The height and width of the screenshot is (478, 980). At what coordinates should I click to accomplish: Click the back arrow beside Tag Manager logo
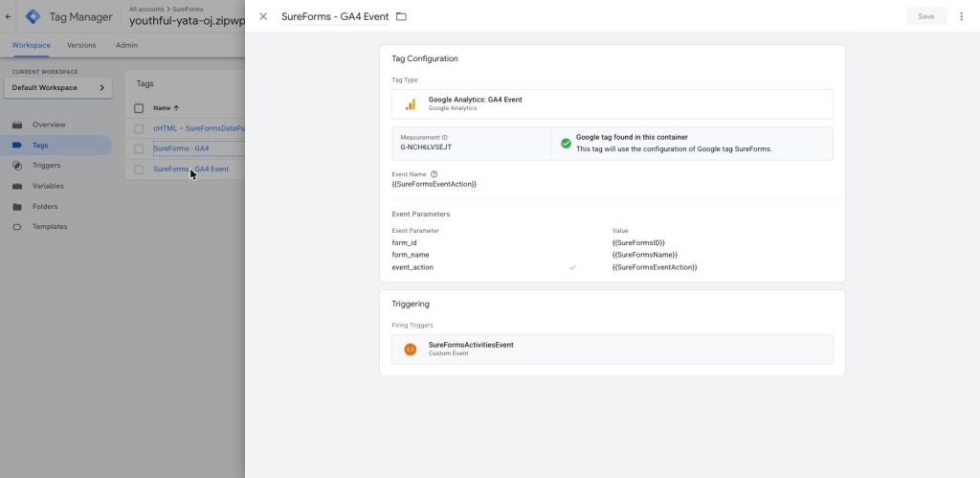click(8, 17)
